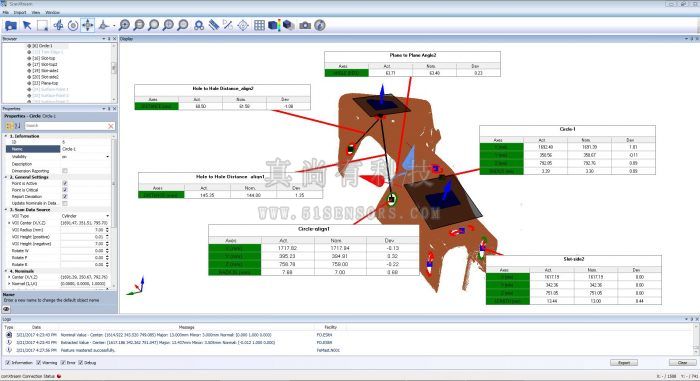Viewport: 700px width, 381px height.
Task: Click the Clear button in Logs
Action: [x=682, y=363]
